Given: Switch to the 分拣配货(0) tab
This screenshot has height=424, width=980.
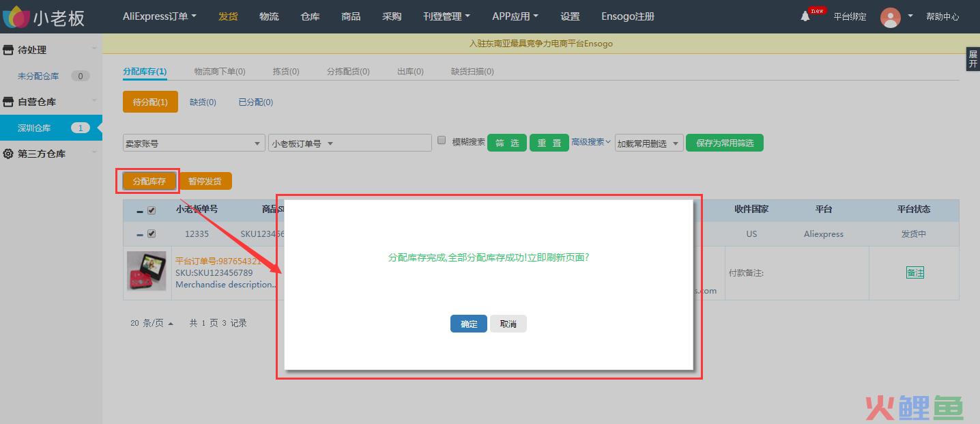Looking at the screenshot, I should pos(348,71).
